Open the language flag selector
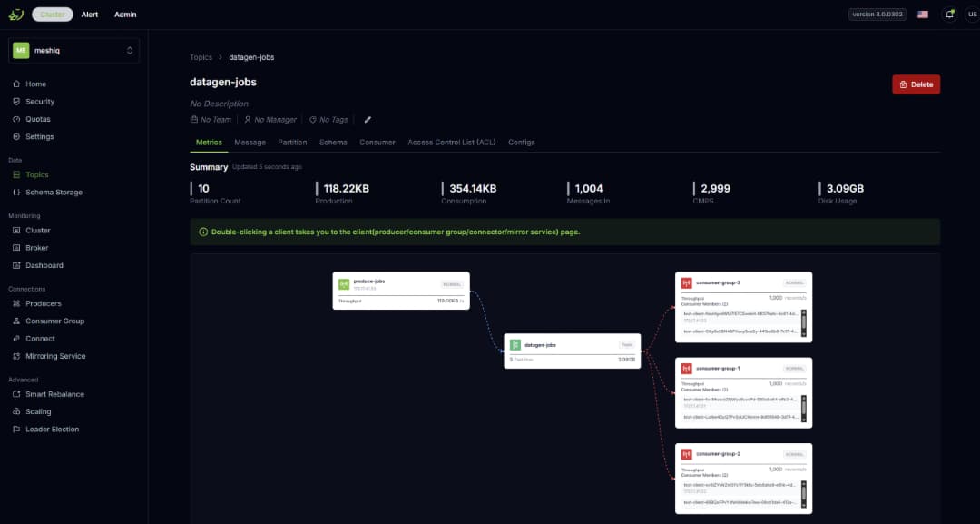980x524 pixels. [922, 14]
